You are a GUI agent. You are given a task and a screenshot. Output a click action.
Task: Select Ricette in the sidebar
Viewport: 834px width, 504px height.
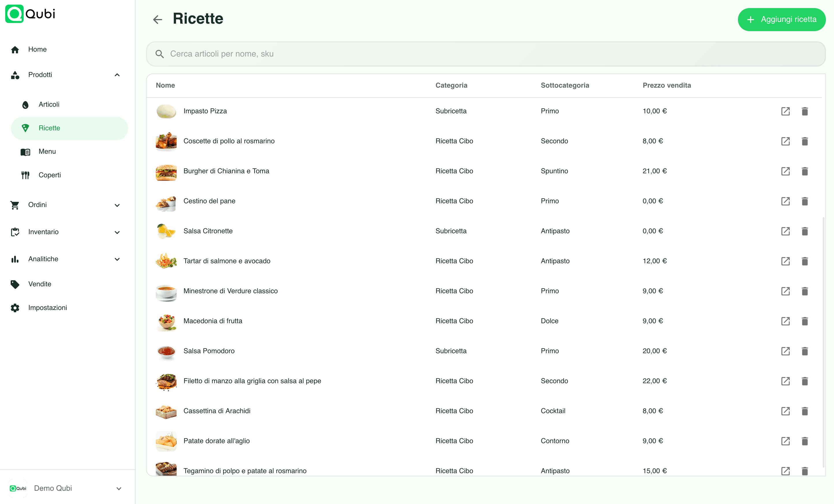click(49, 128)
